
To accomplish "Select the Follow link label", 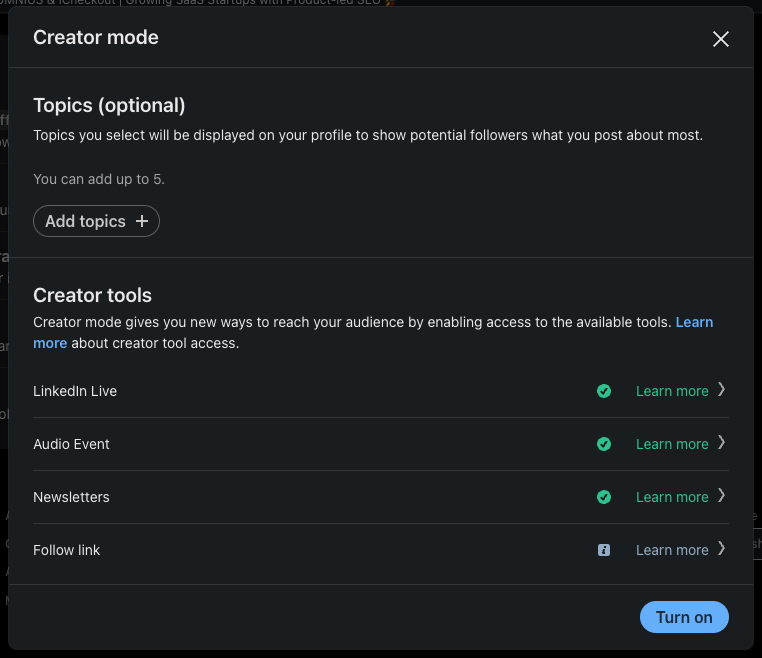I will coord(67,550).
